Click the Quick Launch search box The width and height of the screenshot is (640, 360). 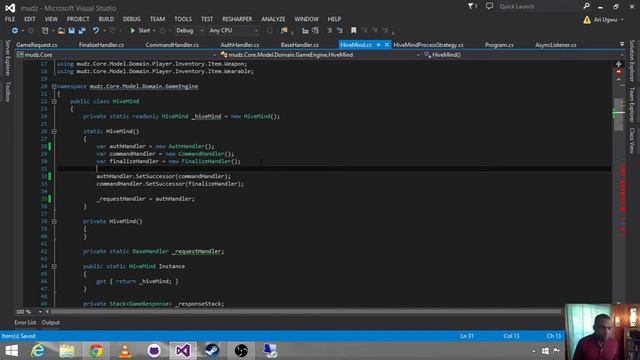[540, 6]
